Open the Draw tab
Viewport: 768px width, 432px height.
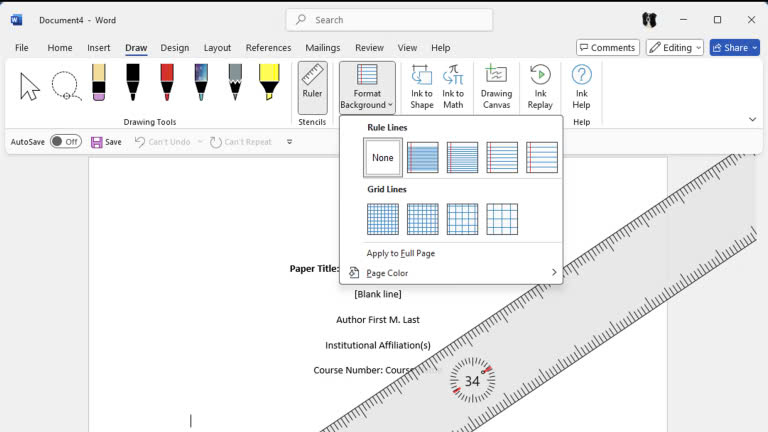[136, 48]
